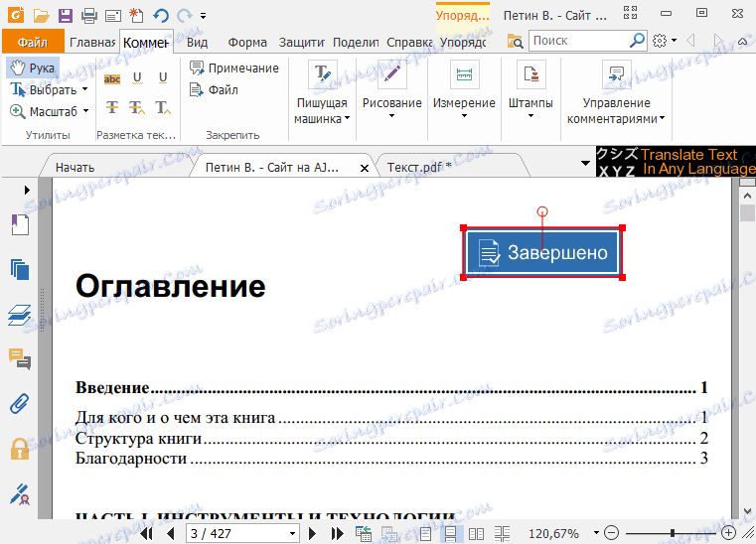Image resolution: width=756 pixels, height=544 pixels.
Task: Click the email envelope icon in quick access toolbar
Action: pos(113,16)
